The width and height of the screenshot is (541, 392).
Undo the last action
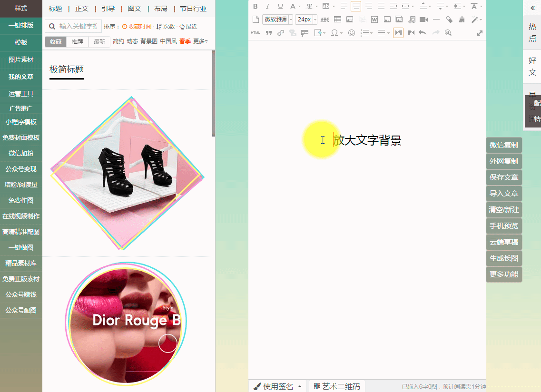(423, 32)
